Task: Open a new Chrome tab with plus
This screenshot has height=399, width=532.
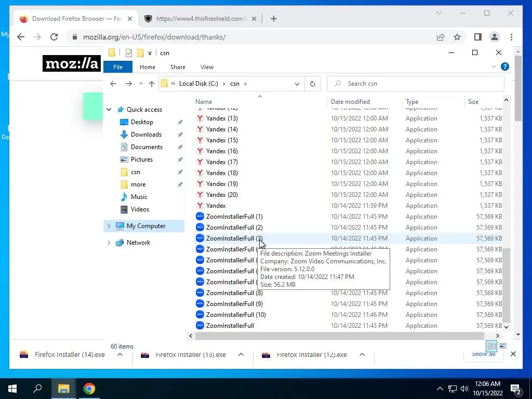Action: [274, 19]
